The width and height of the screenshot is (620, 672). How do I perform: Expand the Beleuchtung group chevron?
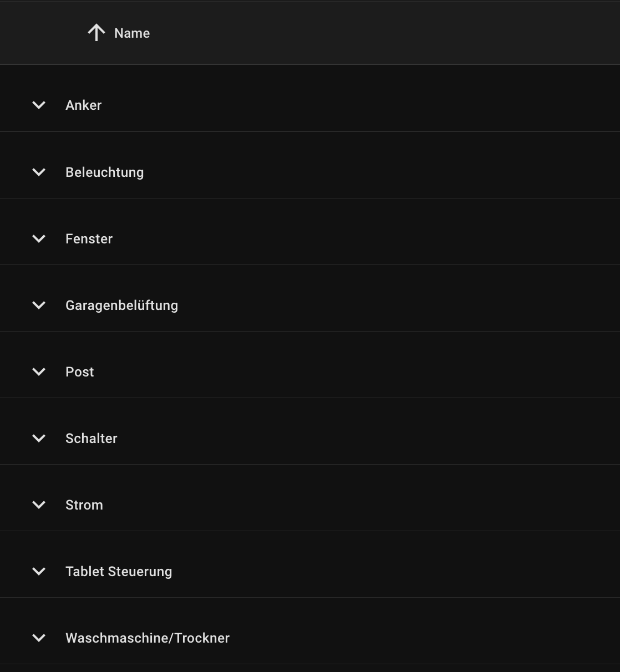(x=39, y=172)
